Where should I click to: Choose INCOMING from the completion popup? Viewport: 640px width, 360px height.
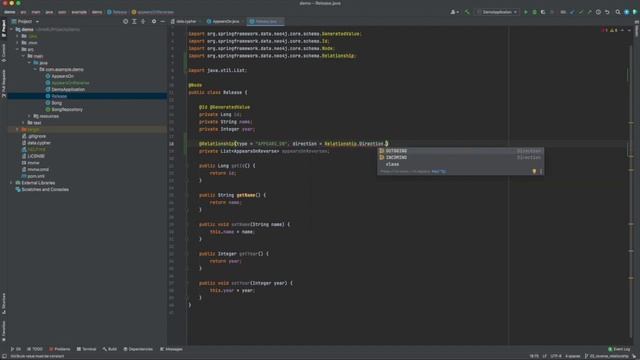(x=460, y=157)
